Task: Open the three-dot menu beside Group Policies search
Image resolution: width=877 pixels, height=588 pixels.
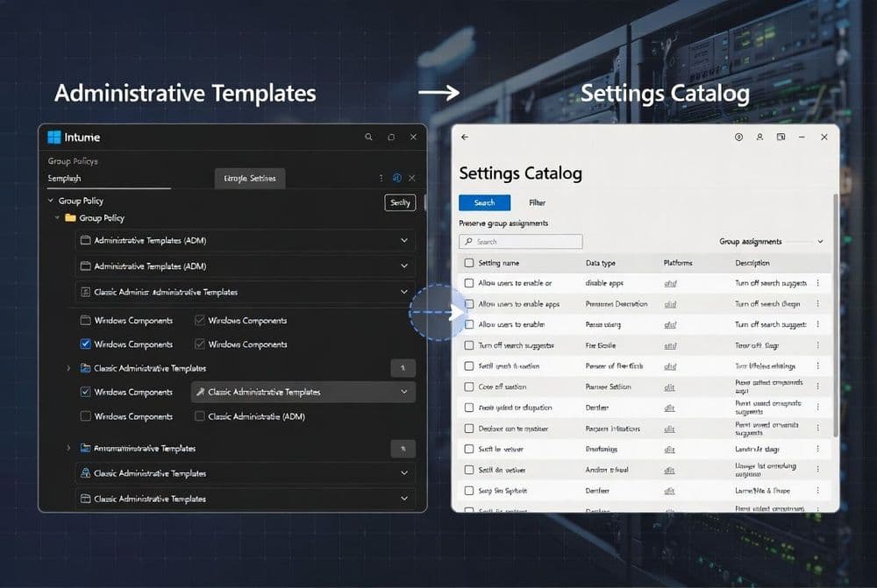Action: [x=381, y=178]
